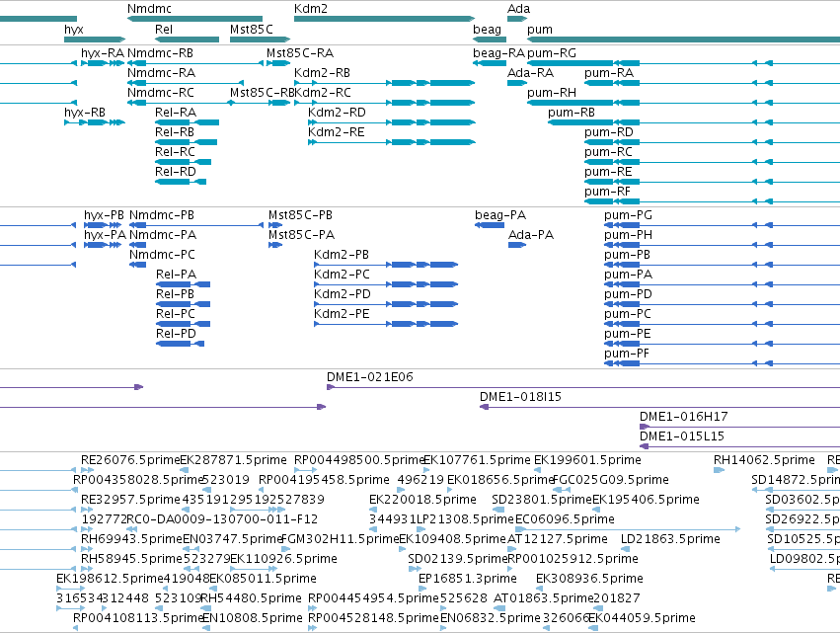Select transcript pum-RA
Screen dimensions: 840x633
coord(609,73)
